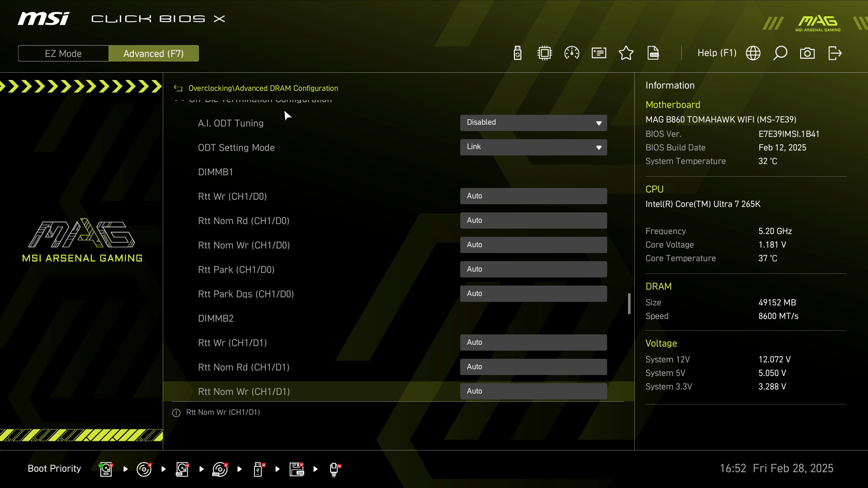Viewport: 868px width, 488px height.
Task: Open search with magnifier icon
Action: coord(780,53)
